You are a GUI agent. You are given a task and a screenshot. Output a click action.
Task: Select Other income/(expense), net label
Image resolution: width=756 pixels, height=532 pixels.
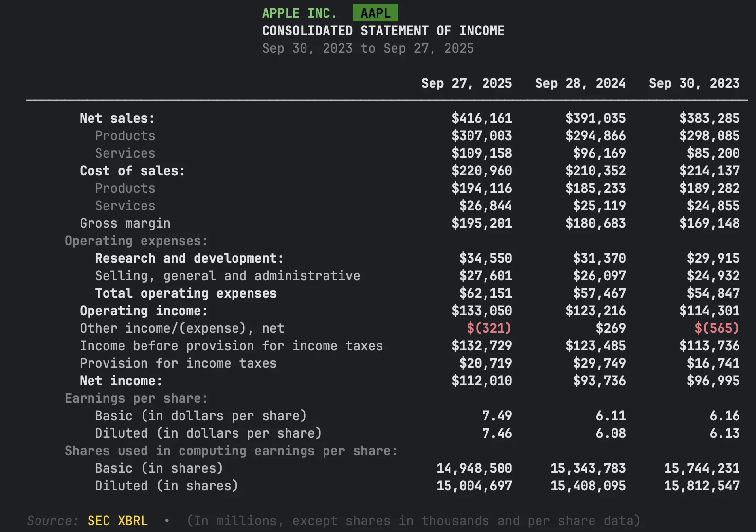(x=182, y=328)
